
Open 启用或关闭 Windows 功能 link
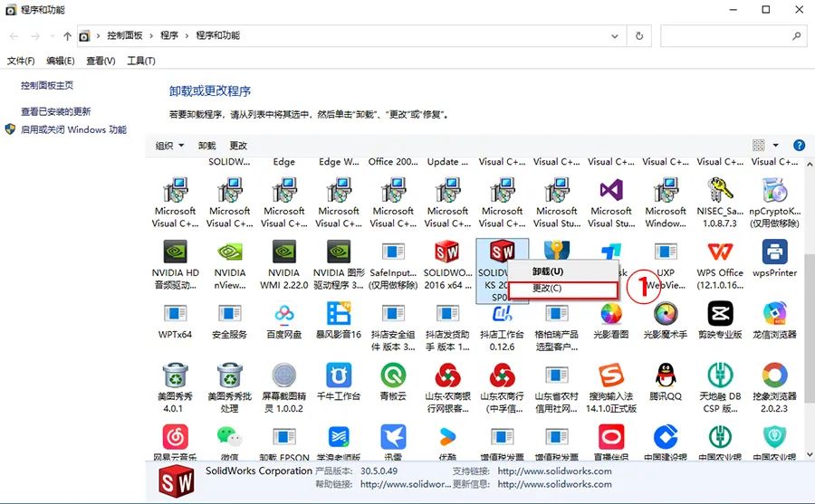point(73,129)
